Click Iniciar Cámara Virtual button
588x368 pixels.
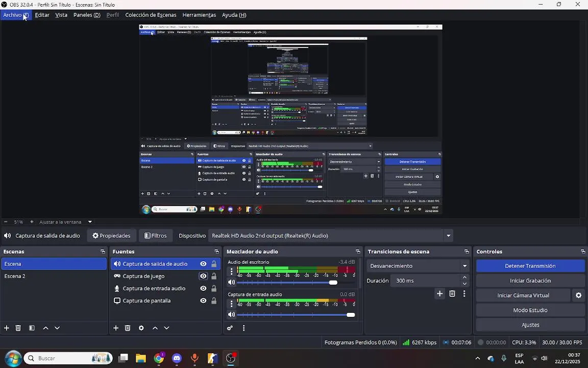(523, 295)
